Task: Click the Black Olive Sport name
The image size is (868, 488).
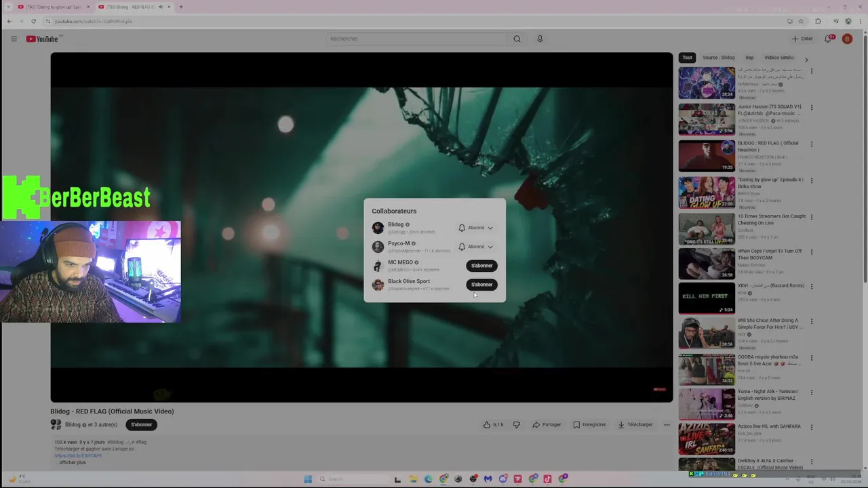Action: coord(409,281)
